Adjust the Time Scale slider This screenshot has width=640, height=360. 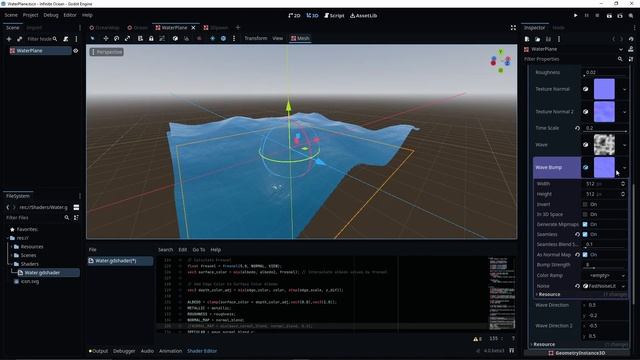[606, 131]
